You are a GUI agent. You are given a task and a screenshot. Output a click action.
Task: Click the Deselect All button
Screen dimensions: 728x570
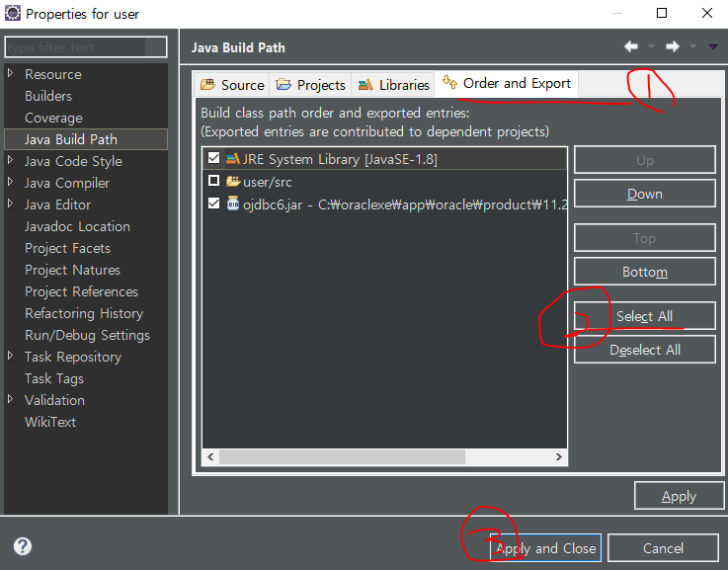[644, 350]
